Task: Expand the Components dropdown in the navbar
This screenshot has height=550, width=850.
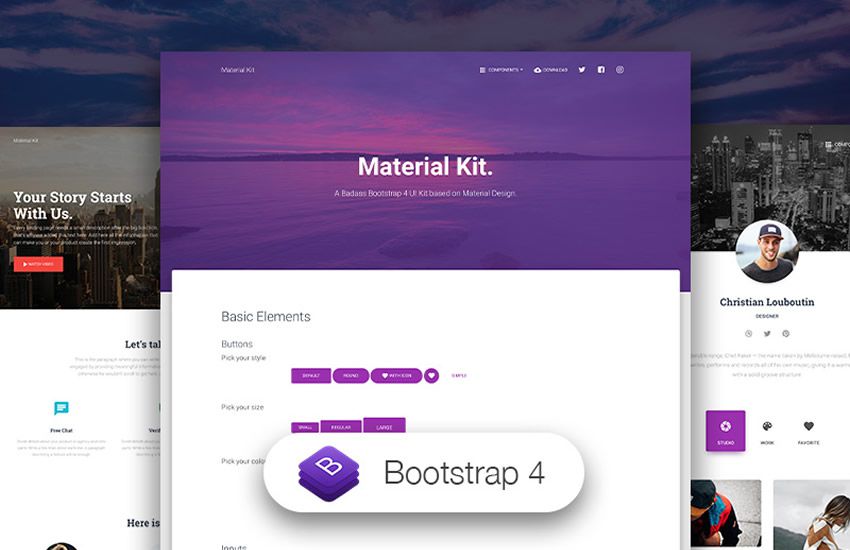Action: click(x=501, y=70)
